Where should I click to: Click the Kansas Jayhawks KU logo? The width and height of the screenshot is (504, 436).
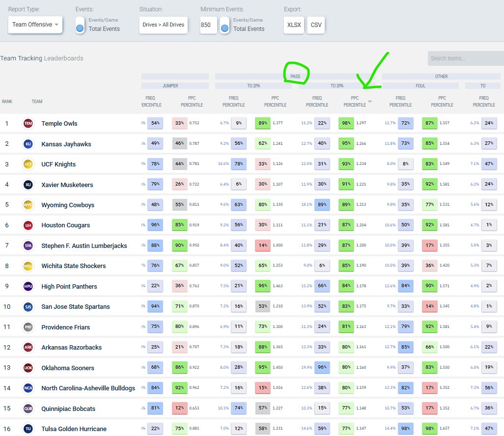(x=28, y=144)
